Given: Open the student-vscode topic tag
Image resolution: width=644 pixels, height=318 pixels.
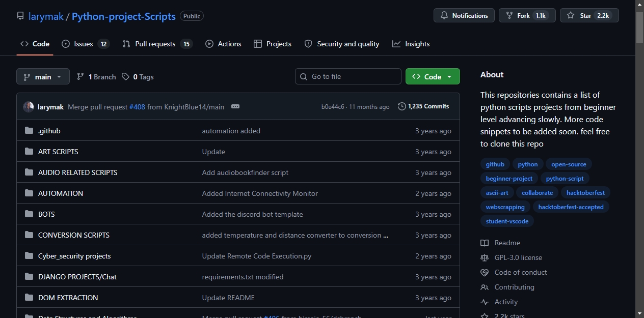Looking at the screenshot, I should pos(507,221).
